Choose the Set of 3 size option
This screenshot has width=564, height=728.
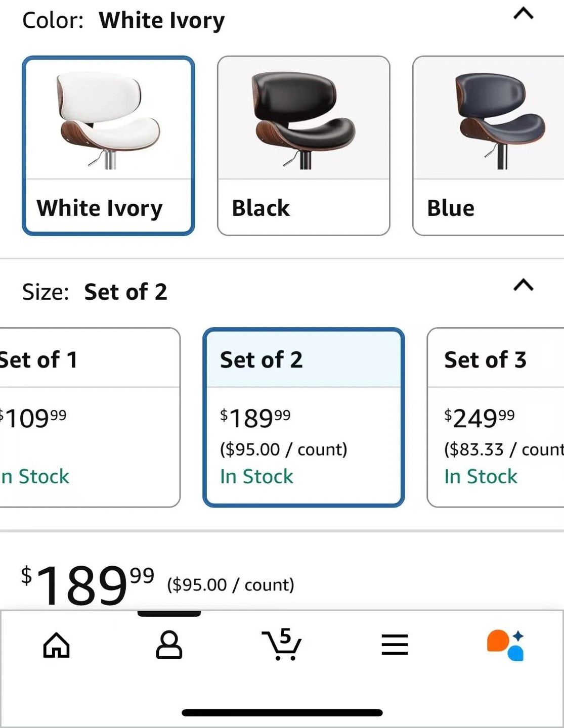(495, 417)
